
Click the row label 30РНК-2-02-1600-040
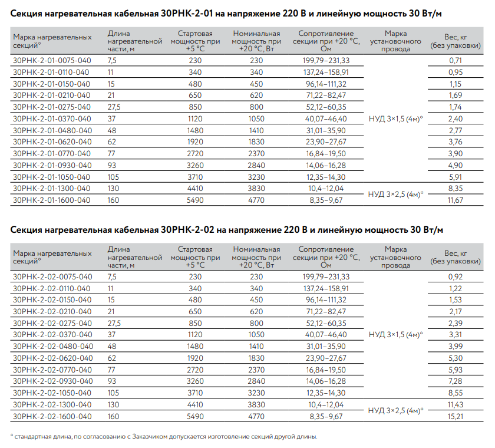52,416
